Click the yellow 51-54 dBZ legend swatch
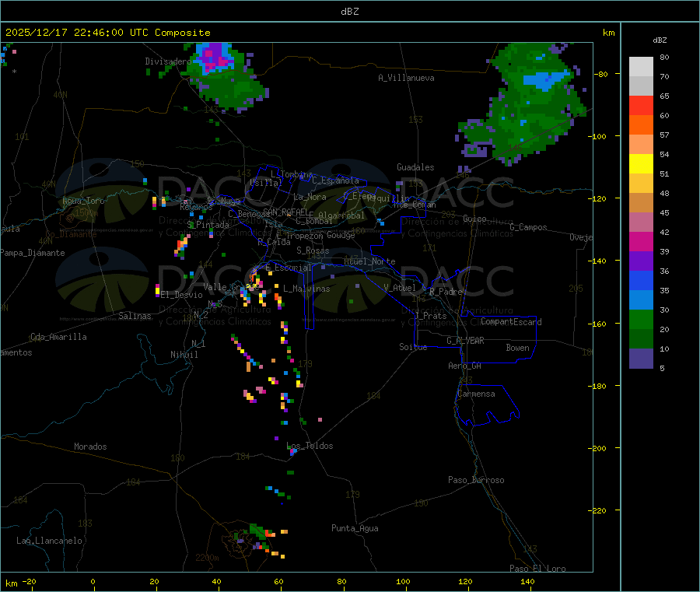The width and height of the screenshot is (700, 592). click(641, 164)
